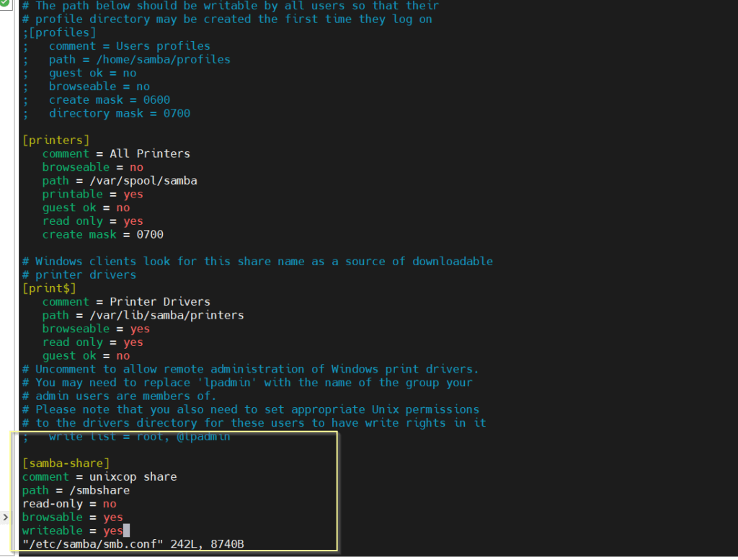The width and height of the screenshot is (738, 560).
Task: Click the comment '# Windows clients look for this share name'
Action: point(257,261)
